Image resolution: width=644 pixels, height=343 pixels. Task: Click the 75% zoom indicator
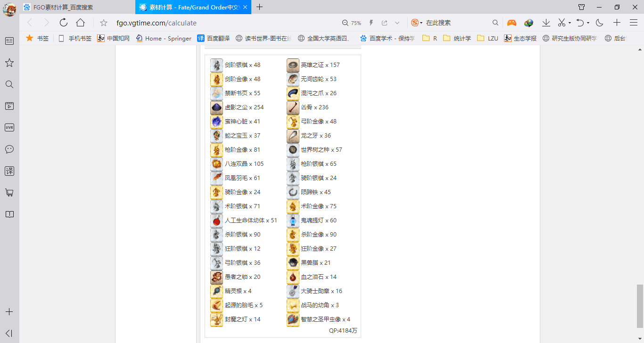pyautogui.click(x=352, y=23)
